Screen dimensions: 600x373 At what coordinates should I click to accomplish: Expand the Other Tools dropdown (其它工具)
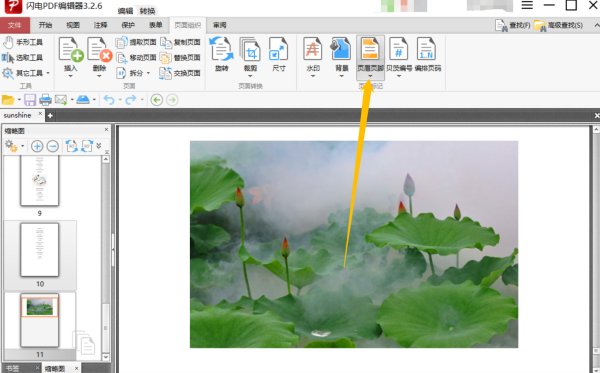(48, 73)
